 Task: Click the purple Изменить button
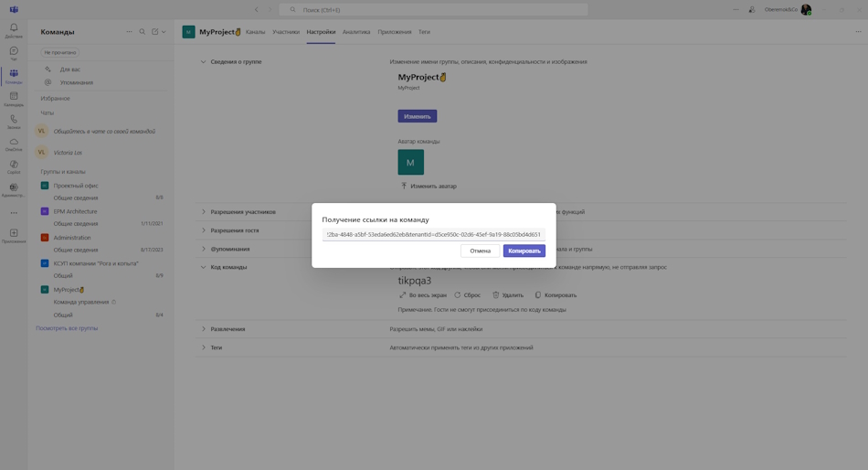click(x=418, y=116)
